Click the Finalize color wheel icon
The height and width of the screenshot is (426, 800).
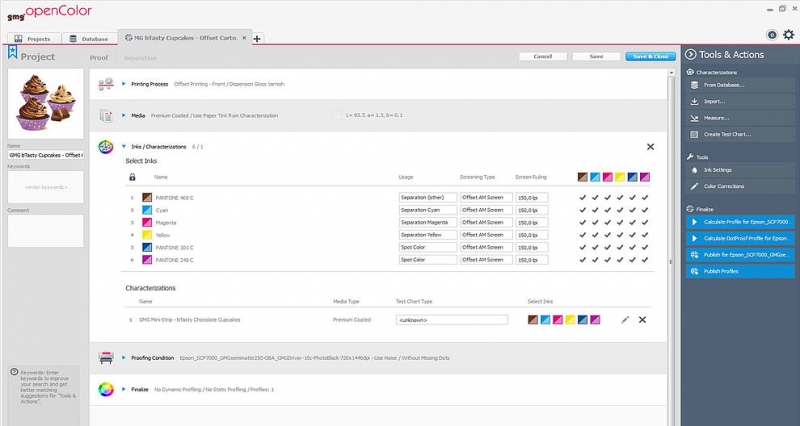[106, 389]
